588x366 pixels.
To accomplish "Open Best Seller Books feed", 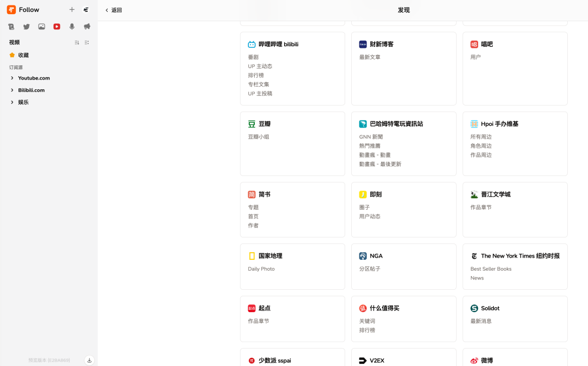I will 491,269.
